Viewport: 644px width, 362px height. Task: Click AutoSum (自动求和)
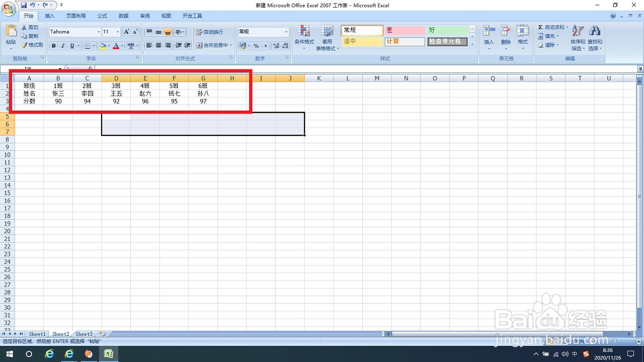tap(552, 27)
